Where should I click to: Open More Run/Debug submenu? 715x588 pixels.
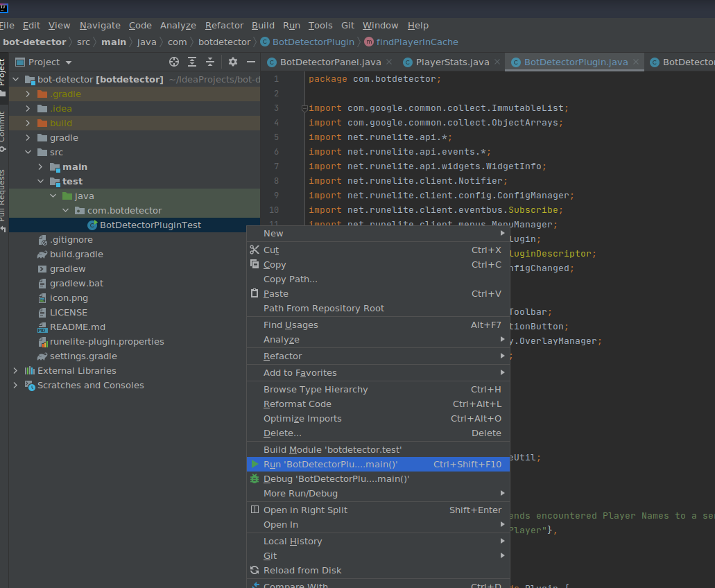point(378,493)
